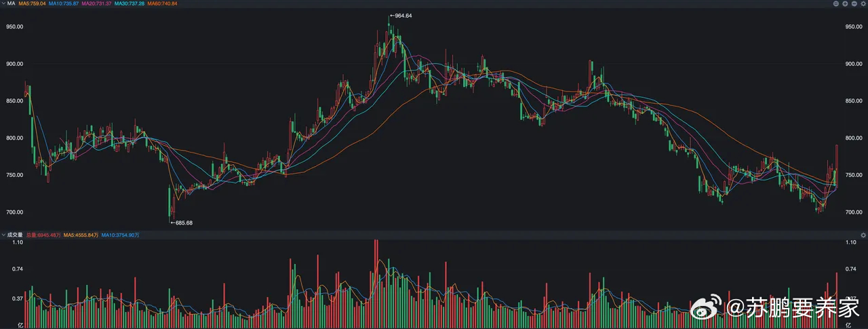
Task: Select the volume MA10:3754.90万 legend
Action: pyautogui.click(x=121, y=235)
